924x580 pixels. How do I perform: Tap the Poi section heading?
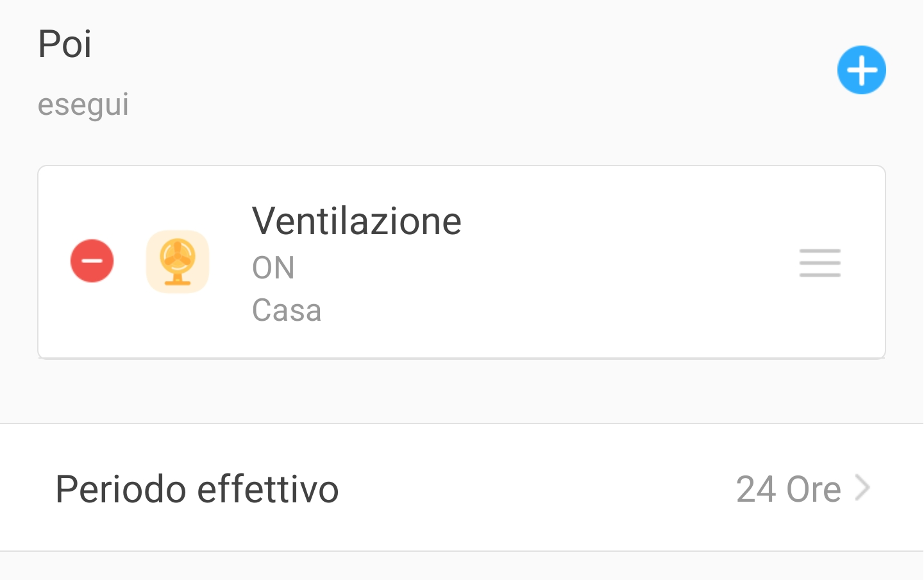(x=65, y=44)
